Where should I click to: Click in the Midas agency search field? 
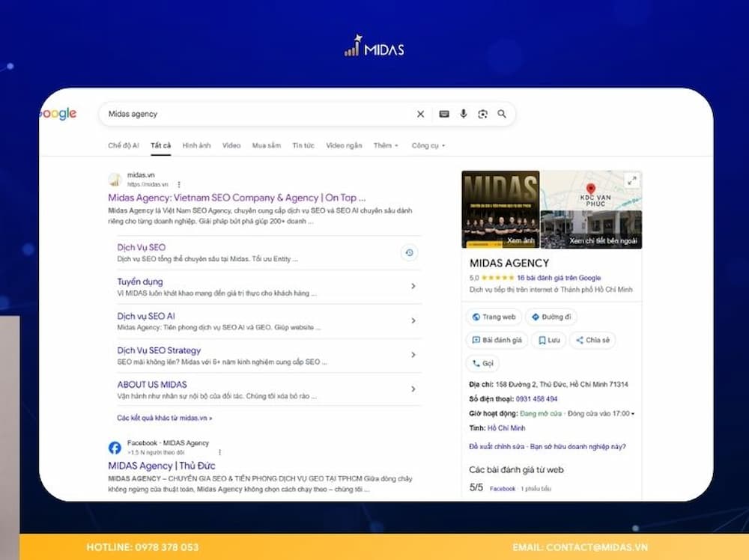click(258, 114)
